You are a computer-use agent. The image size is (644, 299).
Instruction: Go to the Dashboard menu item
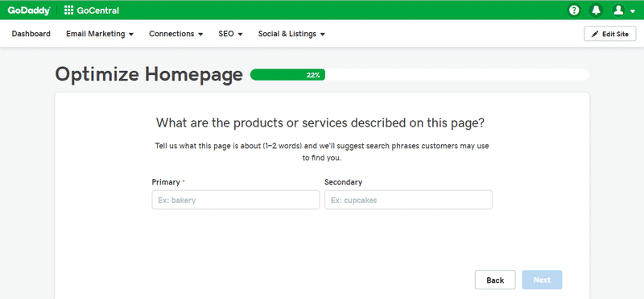(x=31, y=34)
